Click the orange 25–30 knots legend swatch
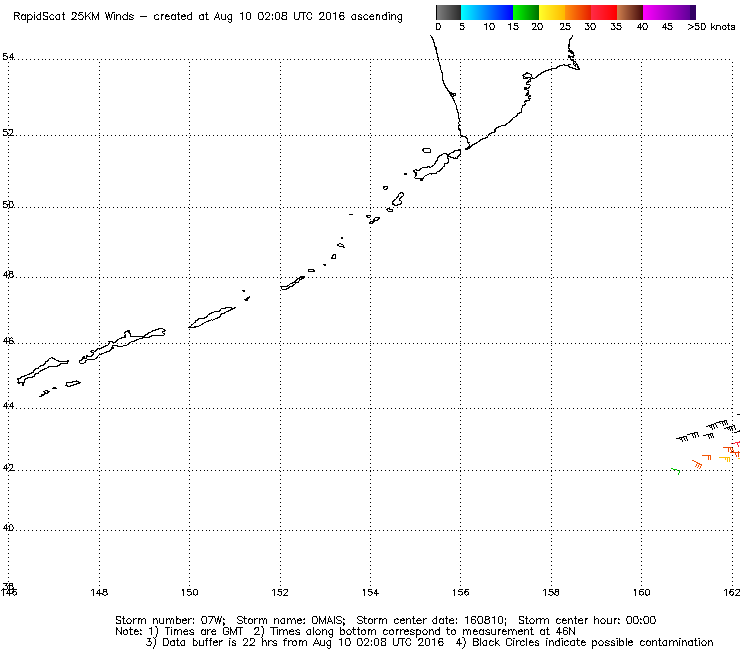 click(x=578, y=12)
